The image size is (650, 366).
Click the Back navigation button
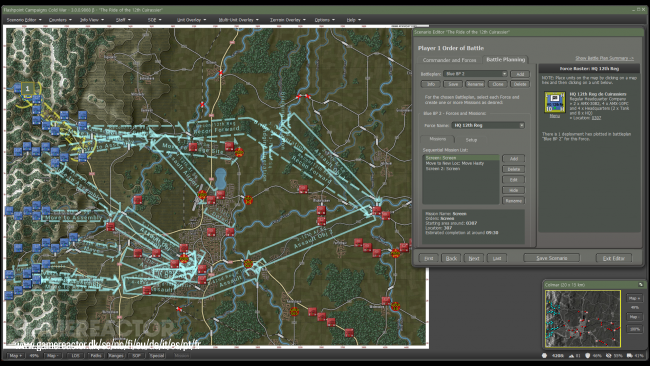[x=451, y=258]
